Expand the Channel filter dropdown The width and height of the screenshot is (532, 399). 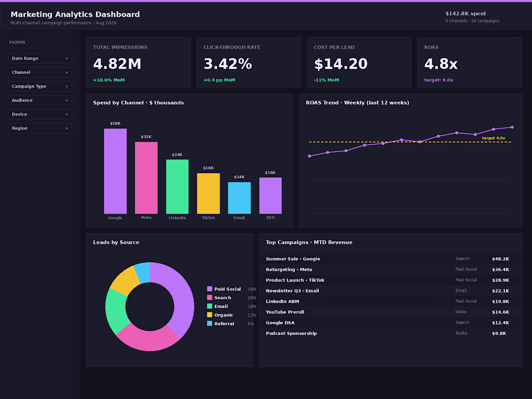(40, 72)
